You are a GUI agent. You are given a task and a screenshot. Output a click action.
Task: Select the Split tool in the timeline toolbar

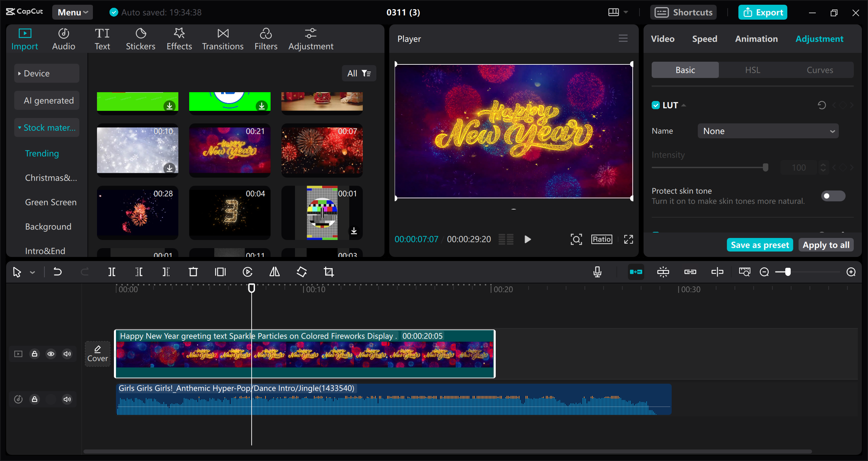112,272
